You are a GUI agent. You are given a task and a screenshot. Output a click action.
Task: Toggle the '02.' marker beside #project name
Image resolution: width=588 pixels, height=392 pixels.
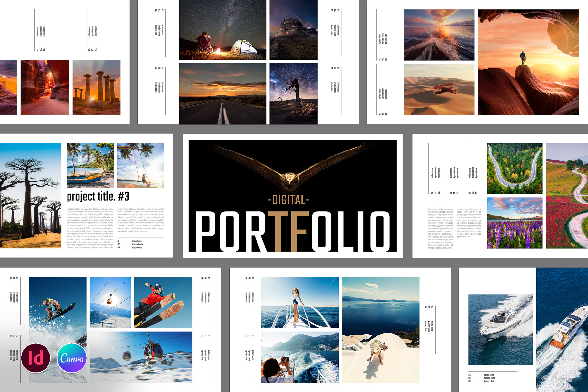[x=119, y=244]
